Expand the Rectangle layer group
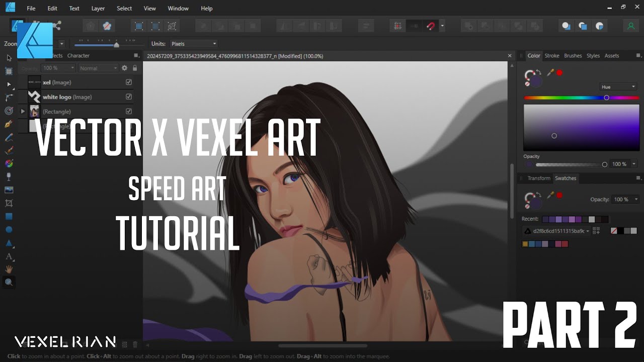Image resolution: width=644 pixels, height=362 pixels. [x=23, y=111]
